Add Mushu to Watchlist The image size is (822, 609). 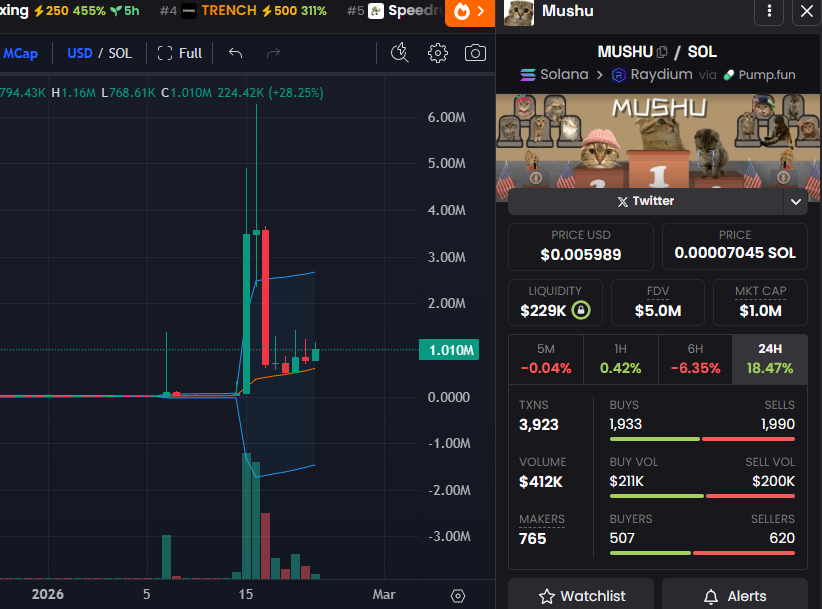click(581, 595)
